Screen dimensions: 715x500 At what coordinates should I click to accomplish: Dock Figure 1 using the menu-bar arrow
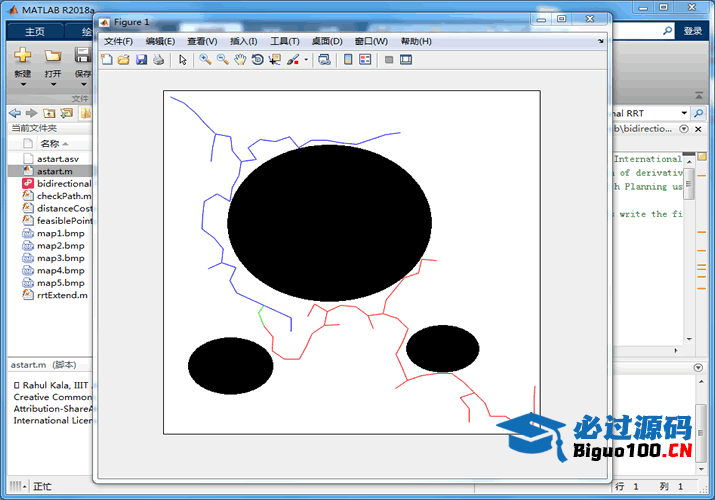[x=601, y=41]
